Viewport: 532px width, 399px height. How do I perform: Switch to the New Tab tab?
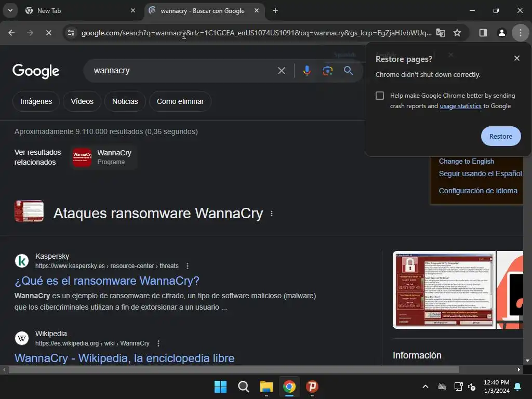pos(81,10)
